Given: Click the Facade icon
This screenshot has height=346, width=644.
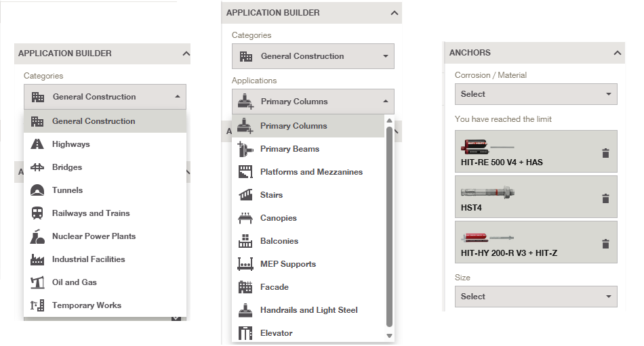Looking at the screenshot, I should [x=245, y=287].
